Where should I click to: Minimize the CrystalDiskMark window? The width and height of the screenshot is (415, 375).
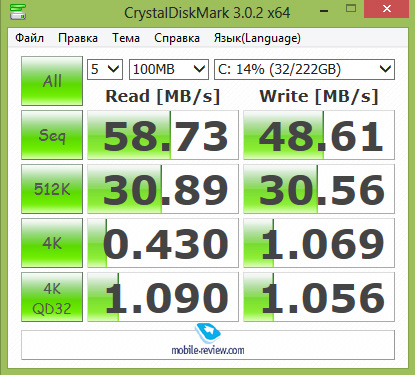(324, 10)
